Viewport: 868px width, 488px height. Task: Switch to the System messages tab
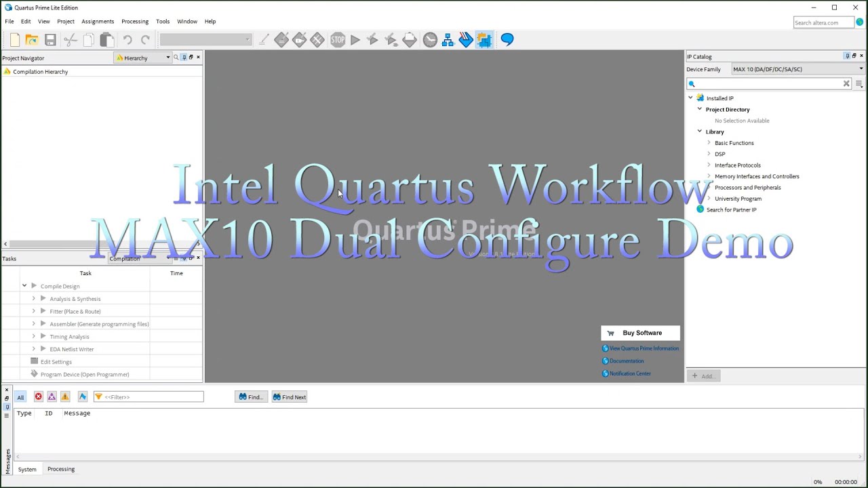click(x=27, y=469)
